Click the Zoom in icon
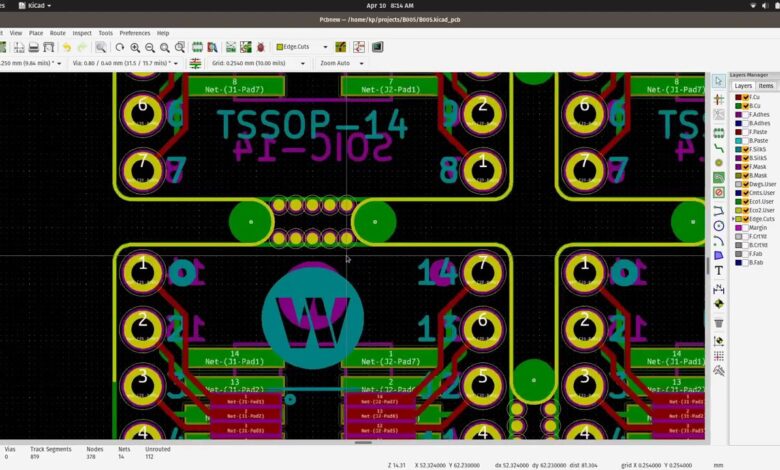Viewport: 780px width, 470px height. [x=135, y=47]
